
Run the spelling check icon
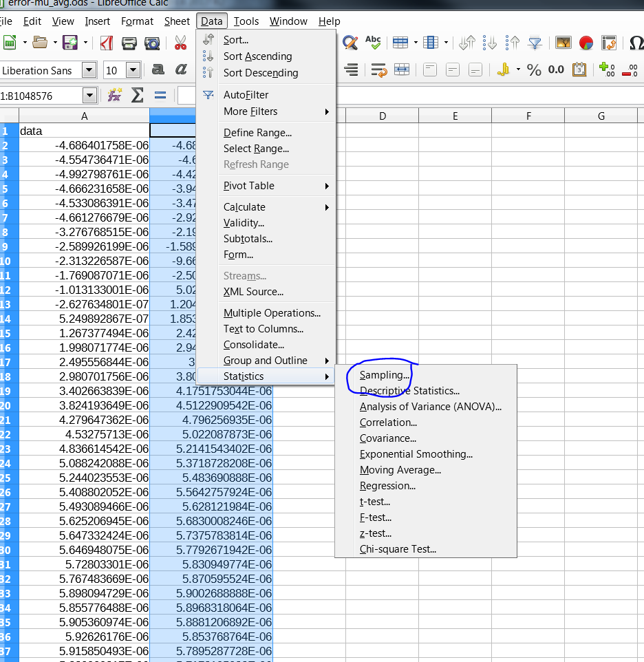tap(373, 43)
